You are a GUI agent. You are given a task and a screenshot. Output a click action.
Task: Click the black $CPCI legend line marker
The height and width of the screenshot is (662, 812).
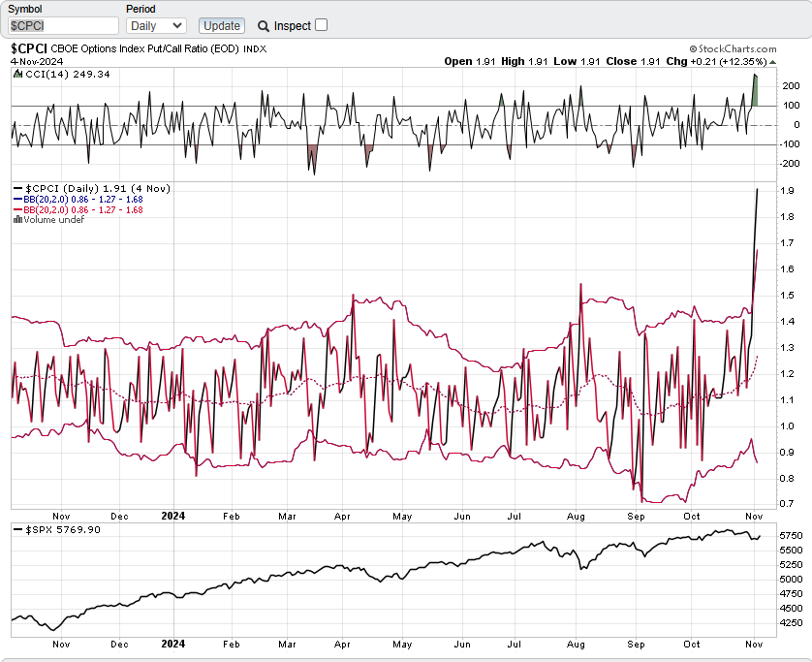[16, 188]
